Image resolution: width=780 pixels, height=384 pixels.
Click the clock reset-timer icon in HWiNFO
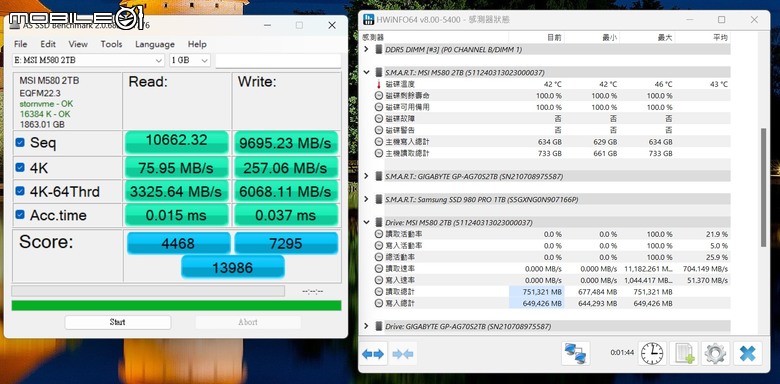[x=652, y=353]
